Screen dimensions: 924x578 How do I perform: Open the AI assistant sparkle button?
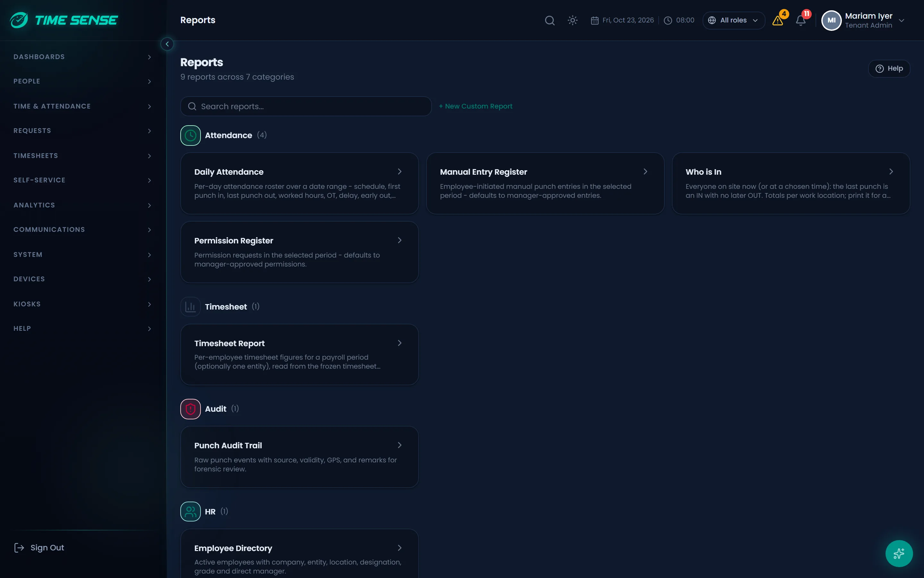click(899, 553)
